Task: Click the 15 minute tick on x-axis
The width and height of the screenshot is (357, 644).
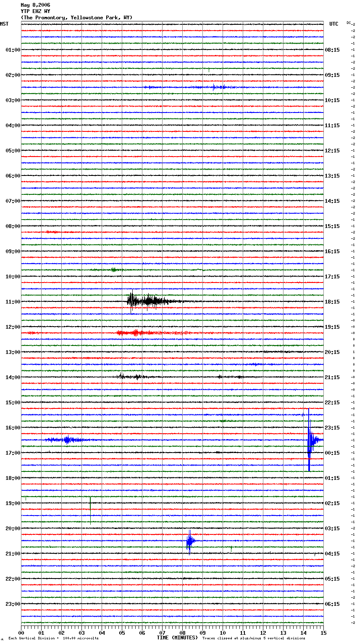Action: click(x=323, y=633)
